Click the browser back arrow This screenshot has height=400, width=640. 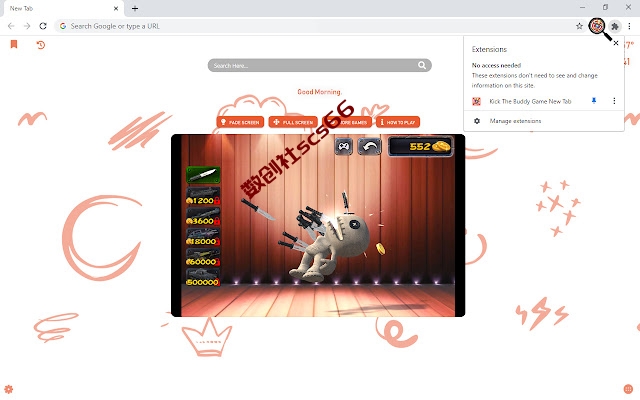click(11, 26)
